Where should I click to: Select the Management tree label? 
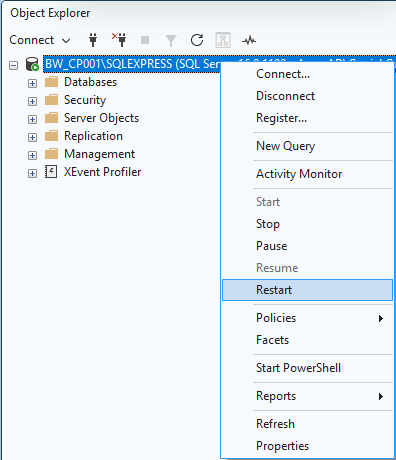[99, 154]
